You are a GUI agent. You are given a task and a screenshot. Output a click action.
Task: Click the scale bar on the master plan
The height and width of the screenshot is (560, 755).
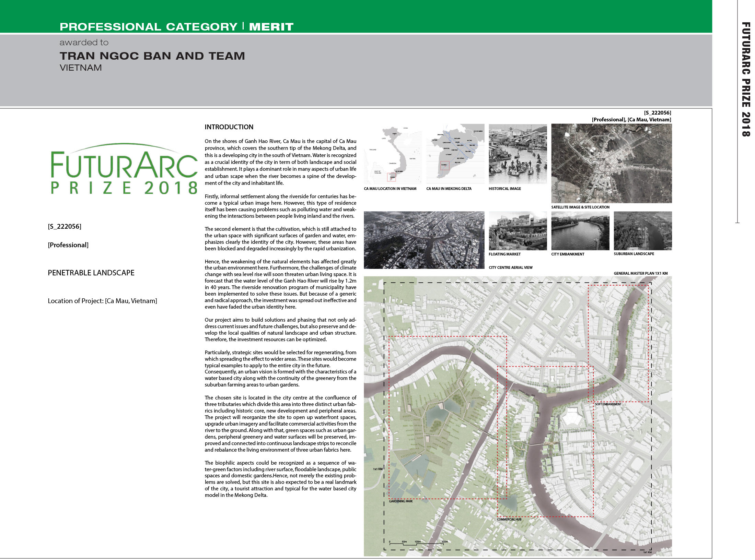pos(418,543)
